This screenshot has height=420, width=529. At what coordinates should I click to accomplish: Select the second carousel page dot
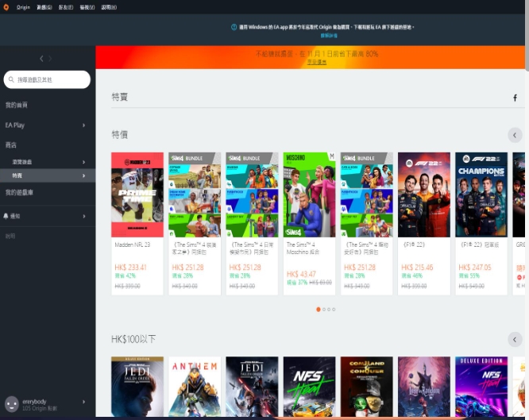[x=324, y=310]
